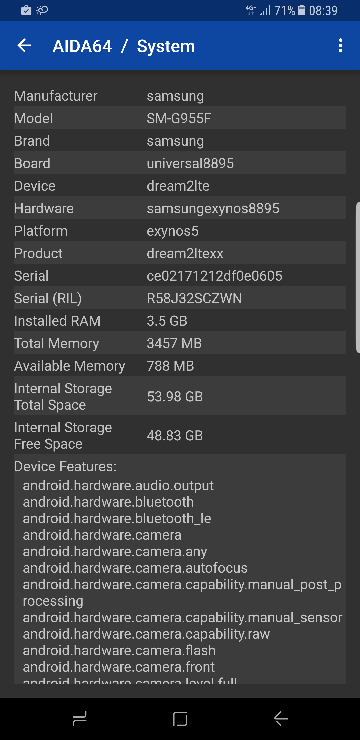Tap the Android recent apps navigation button

pos(79,719)
